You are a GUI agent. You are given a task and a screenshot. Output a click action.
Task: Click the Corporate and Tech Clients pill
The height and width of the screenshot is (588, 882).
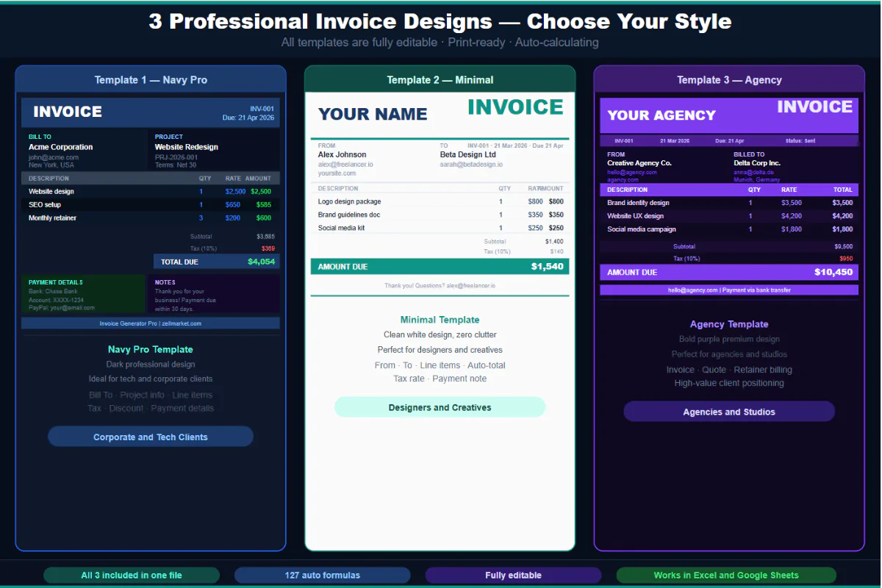tap(150, 436)
